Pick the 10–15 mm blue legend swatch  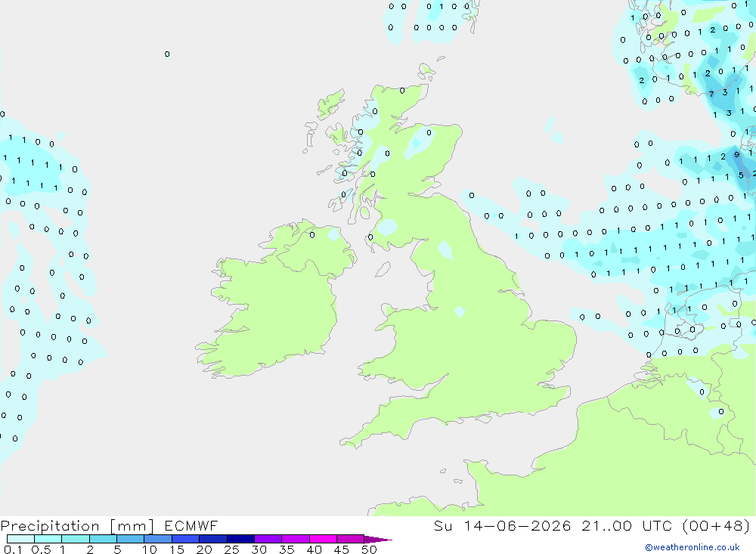(x=158, y=539)
